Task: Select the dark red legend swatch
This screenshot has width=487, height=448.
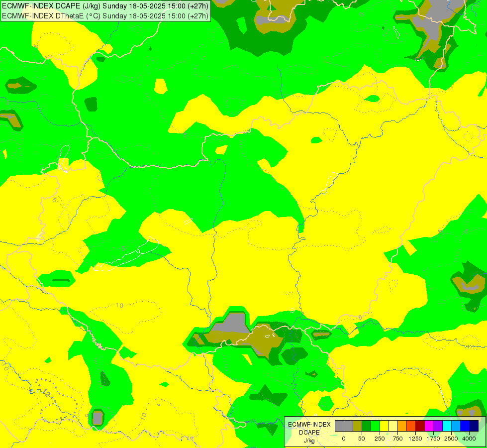Action: 420,426
